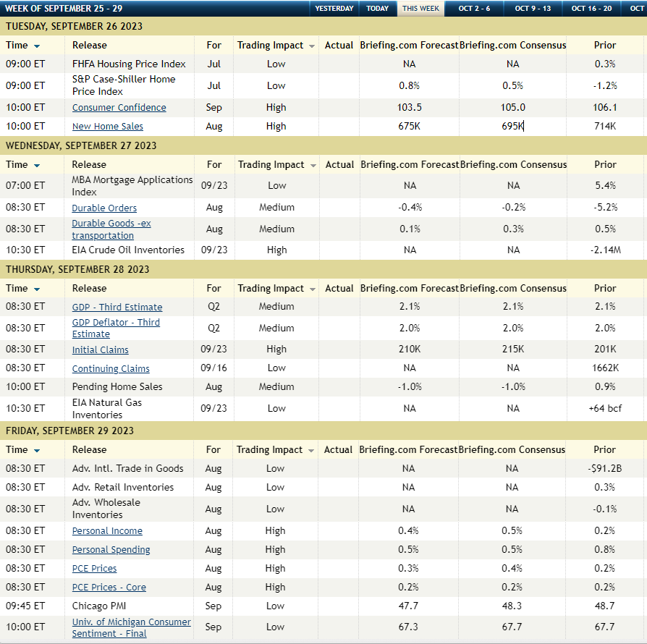
Task: Click Adv. Wholesale Inventories text
Action: 106,509
